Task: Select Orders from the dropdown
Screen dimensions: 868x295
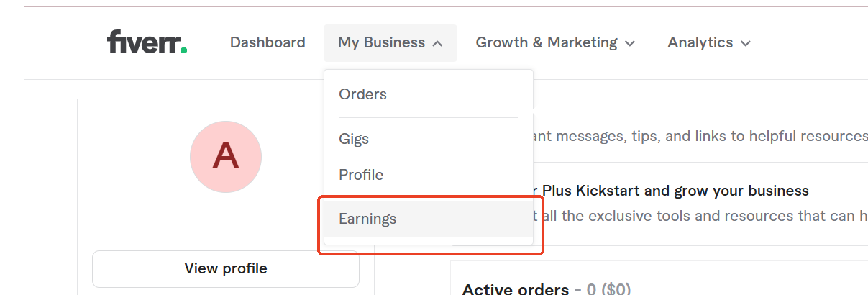Action: pos(362,94)
